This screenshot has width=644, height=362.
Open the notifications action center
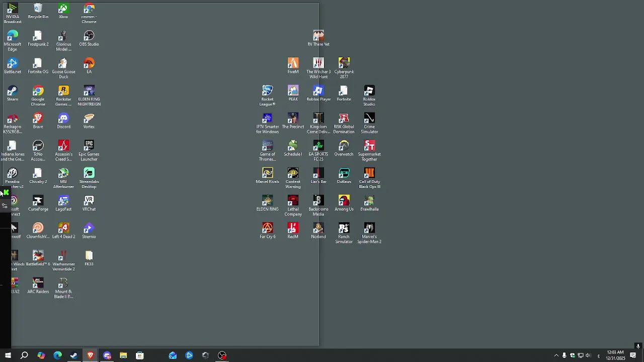633,355
